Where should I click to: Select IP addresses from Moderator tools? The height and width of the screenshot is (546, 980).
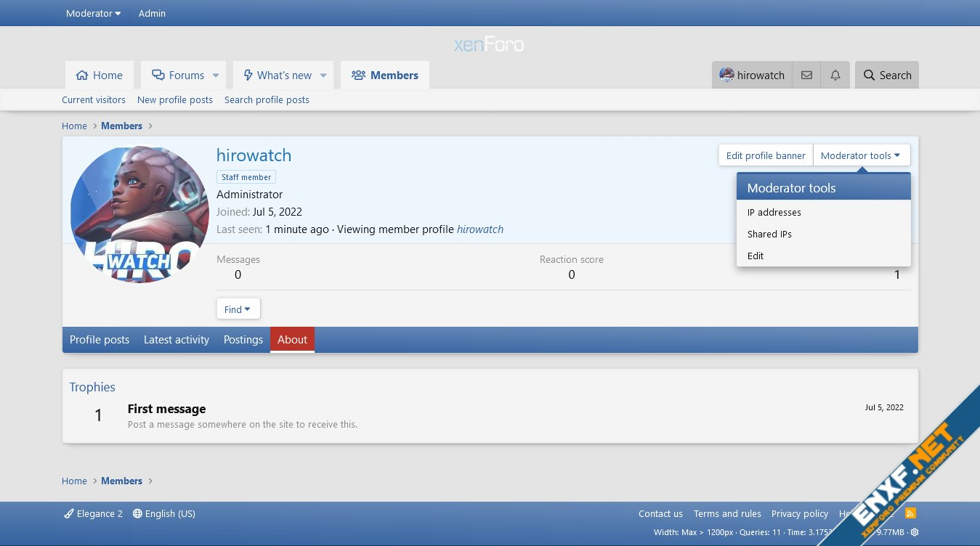click(774, 213)
